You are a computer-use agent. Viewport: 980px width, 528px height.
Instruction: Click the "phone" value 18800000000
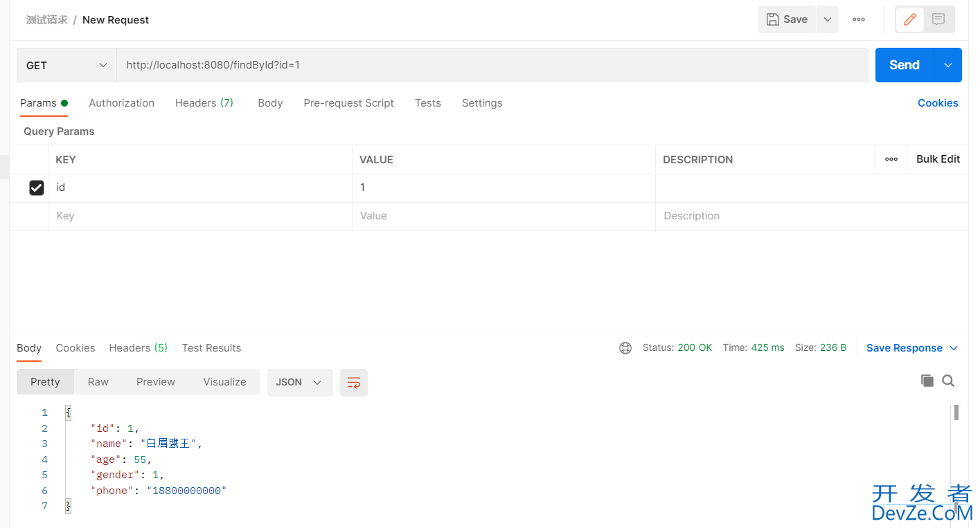(x=187, y=491)
